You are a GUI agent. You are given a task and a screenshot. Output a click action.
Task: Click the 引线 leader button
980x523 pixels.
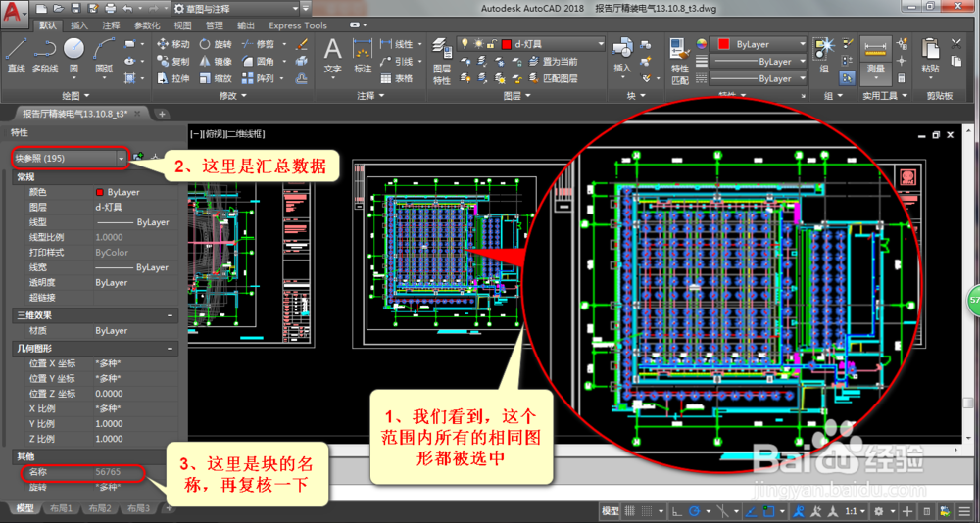(x=397, y=62)
